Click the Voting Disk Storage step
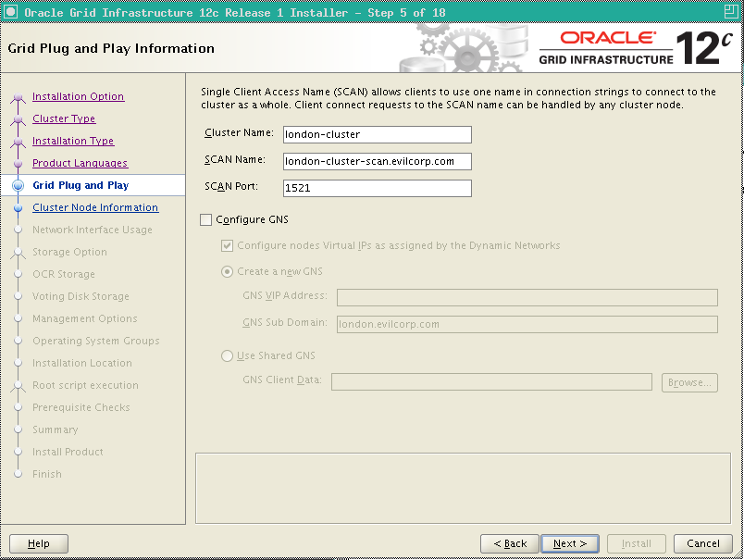The width and height of the screenshot is (744, 560). pyautogui.click(x=81, y=296)
